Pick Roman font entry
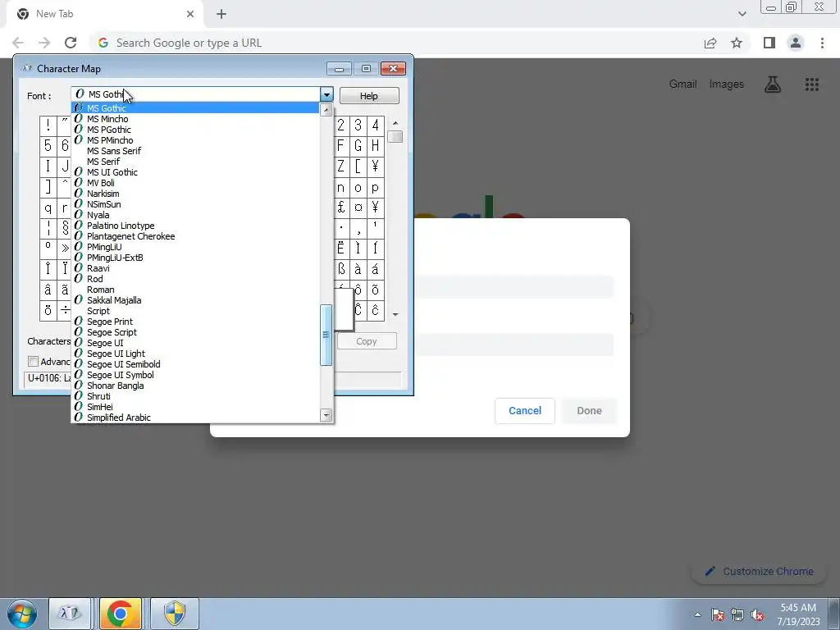The image size is (840, 630). (195, 290)
